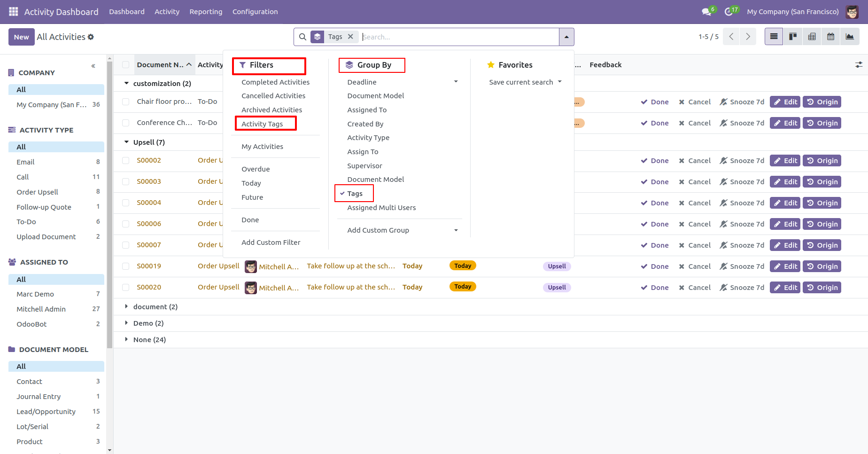Image resolution: width=868 pixels, height=454 pixels.
Task: Open the Configuration menu
Action: click(255, 12)
